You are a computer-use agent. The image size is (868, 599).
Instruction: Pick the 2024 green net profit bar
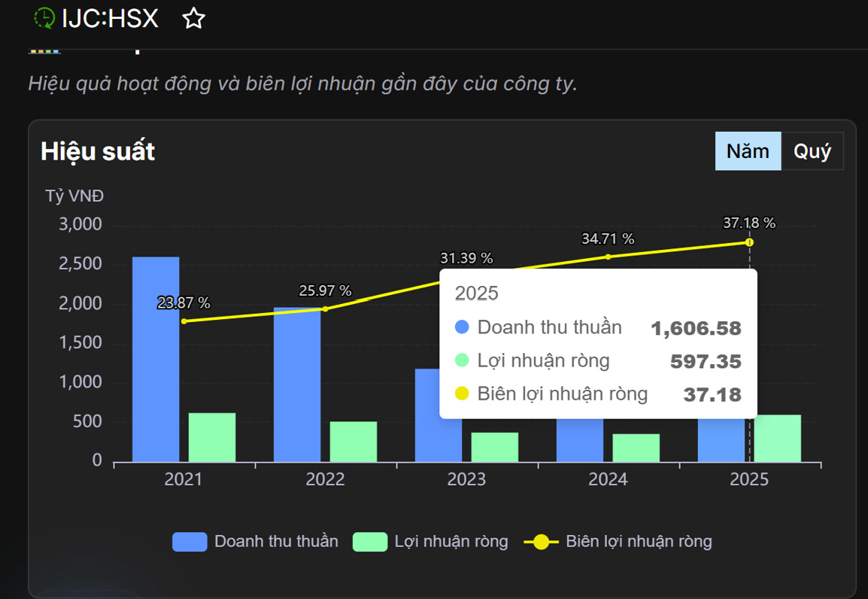point(636,448)
